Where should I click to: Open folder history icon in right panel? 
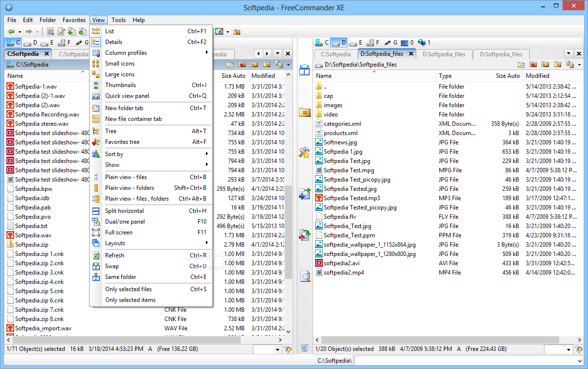[521, 65]
